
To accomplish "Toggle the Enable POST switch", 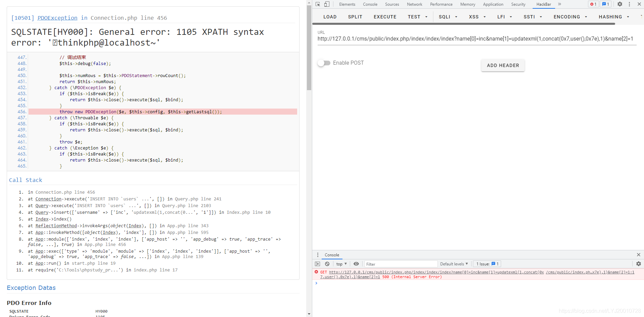I will click(324, 63).
